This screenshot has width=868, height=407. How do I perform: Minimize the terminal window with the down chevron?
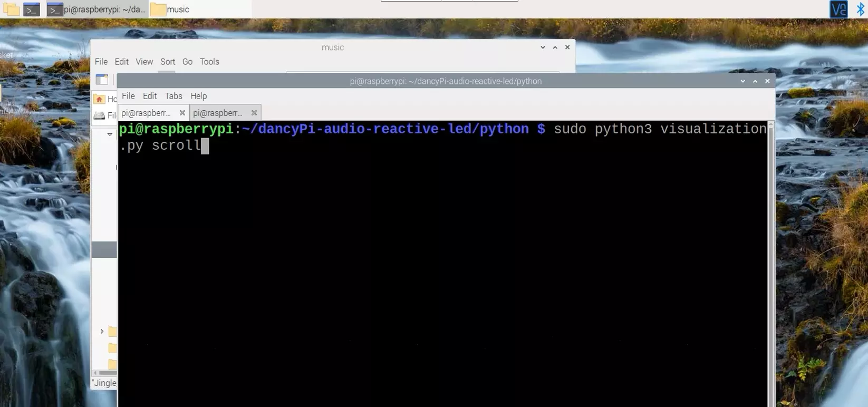[x=742, y=81]
